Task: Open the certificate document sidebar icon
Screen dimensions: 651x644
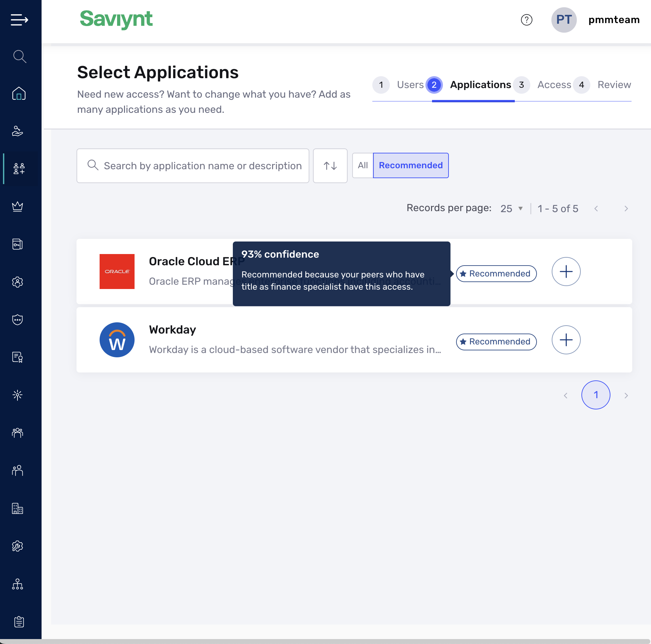Action: pyautogui.click(x=17, y=357)
